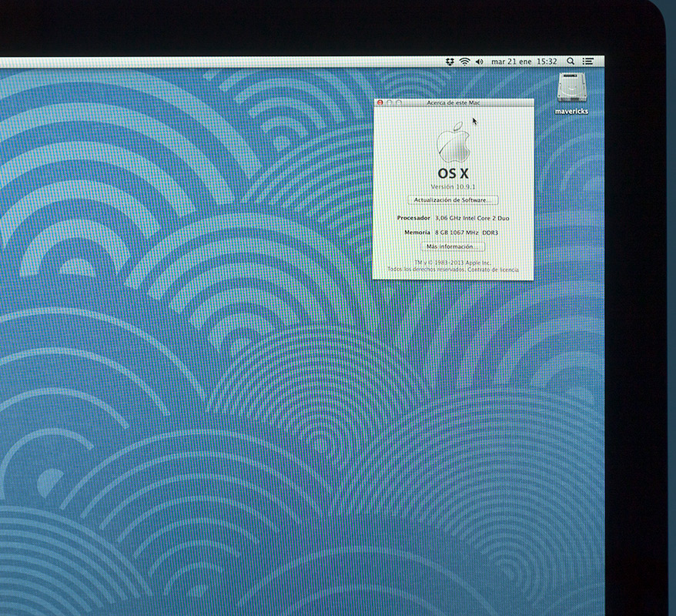Click the date and time mar 21 ene 15:32
This screenshot has width=676, height=616.
coord(524,62)
